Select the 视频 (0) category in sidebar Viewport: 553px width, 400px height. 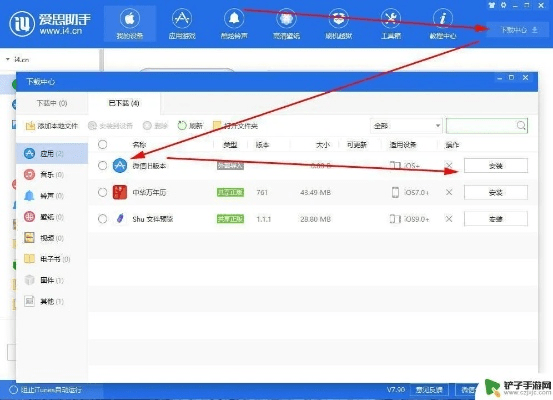(x=52, y=238)
